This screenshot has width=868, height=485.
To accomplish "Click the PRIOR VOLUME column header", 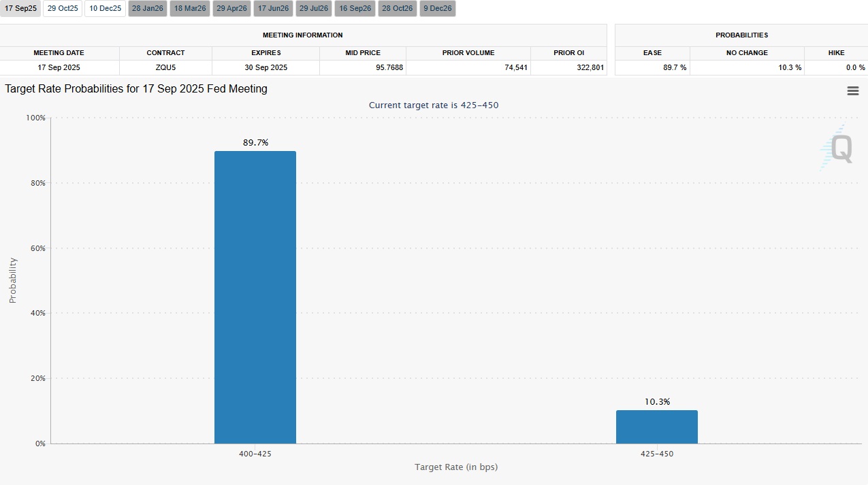I will coord(468,52).
